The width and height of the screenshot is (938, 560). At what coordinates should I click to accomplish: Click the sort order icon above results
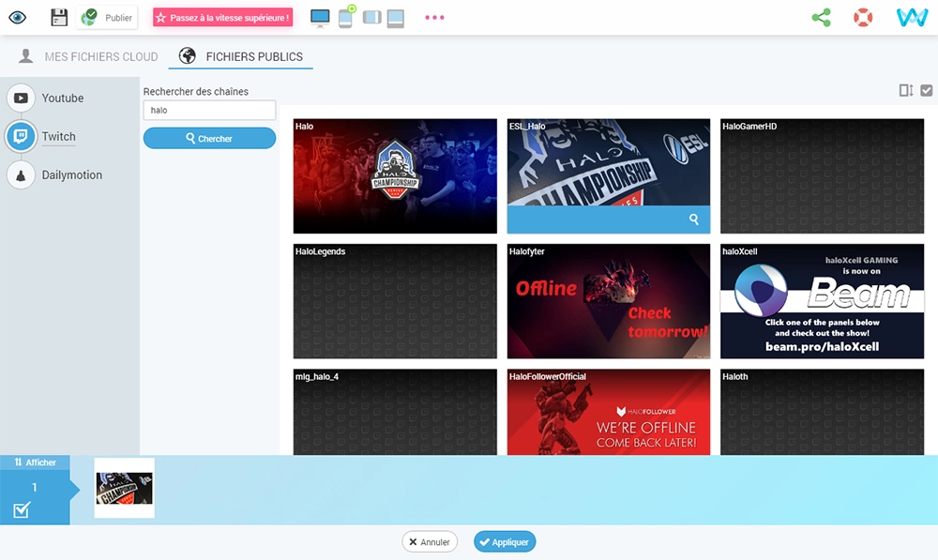905,91
